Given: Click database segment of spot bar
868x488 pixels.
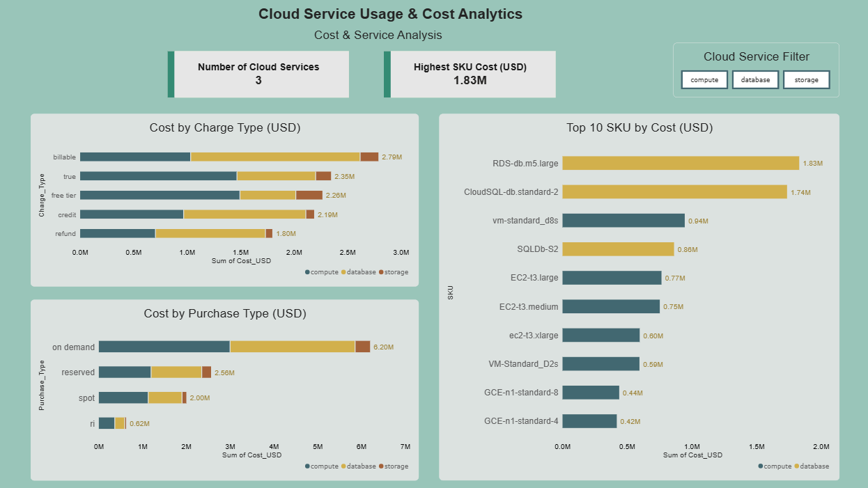Looking at the screenshot, I should click(x=165, y=398).
